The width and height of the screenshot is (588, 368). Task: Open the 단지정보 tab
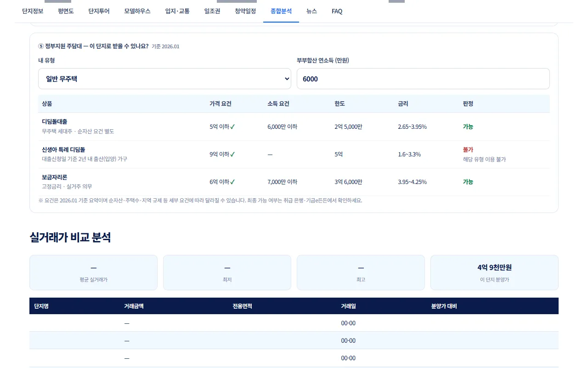33,11
